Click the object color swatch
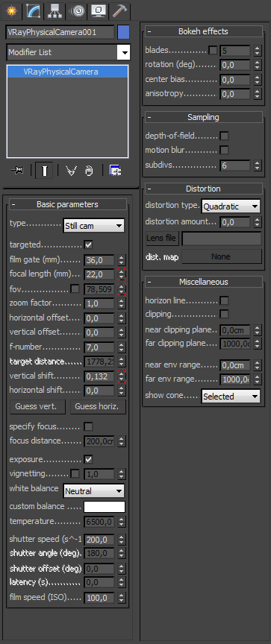This screenshot has height=644, width=271. [123, 32]
